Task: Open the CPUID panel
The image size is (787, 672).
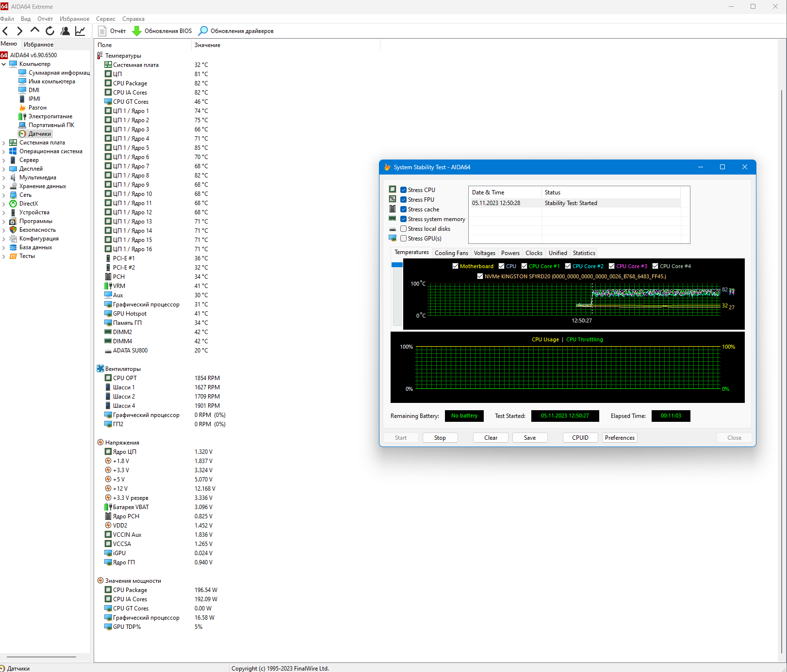Action: click(580, 438)
